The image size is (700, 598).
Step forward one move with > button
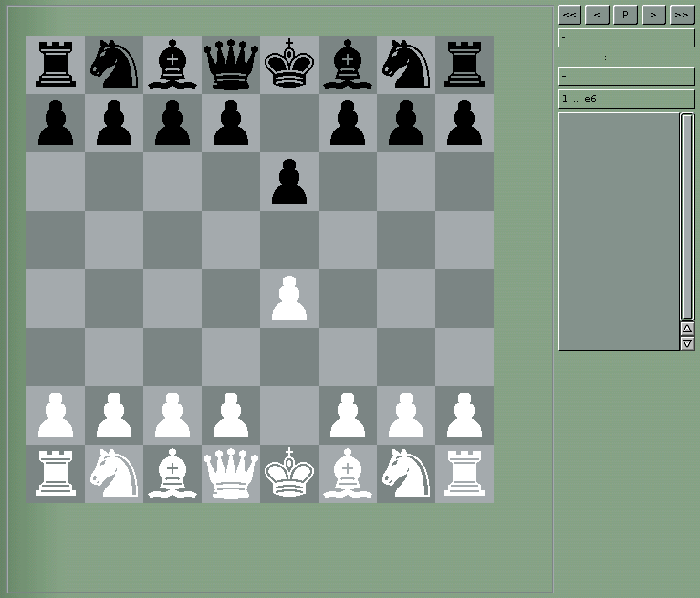[653, 15]
